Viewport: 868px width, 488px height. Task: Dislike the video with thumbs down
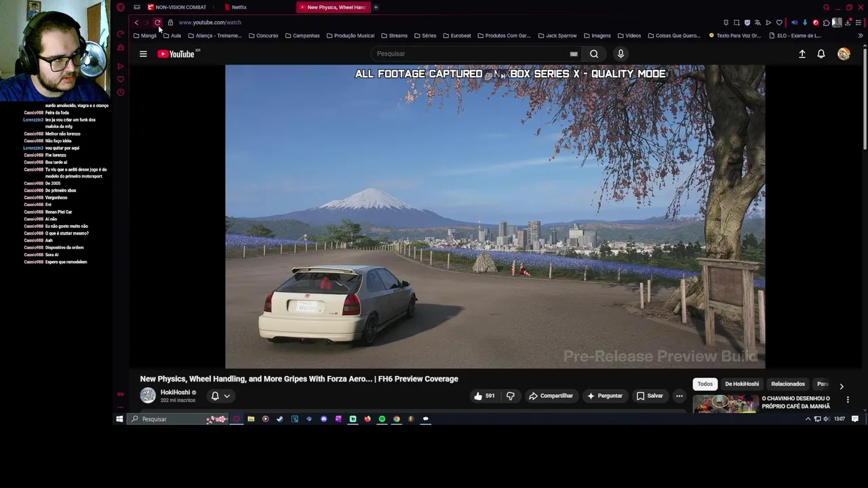pyautogui.click(x=511, y=396)
